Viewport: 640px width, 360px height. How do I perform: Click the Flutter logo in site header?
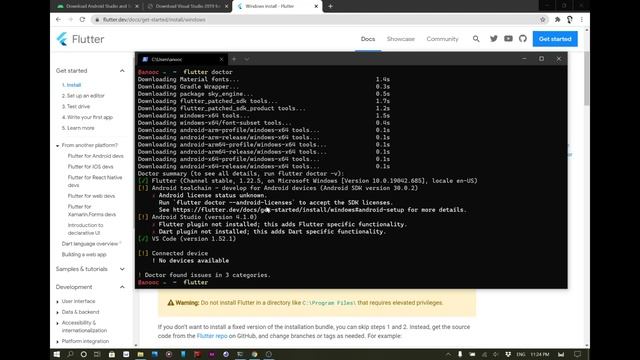(80, 39)
